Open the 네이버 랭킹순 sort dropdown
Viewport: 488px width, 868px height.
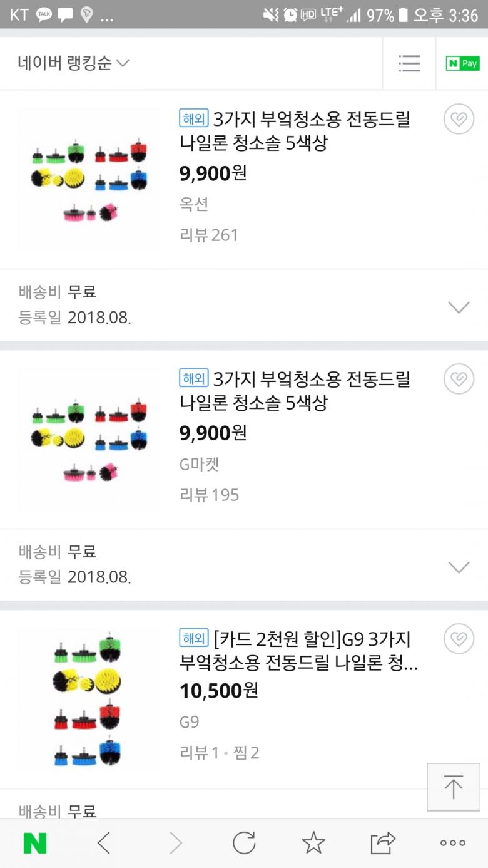[x=73, y=63]
